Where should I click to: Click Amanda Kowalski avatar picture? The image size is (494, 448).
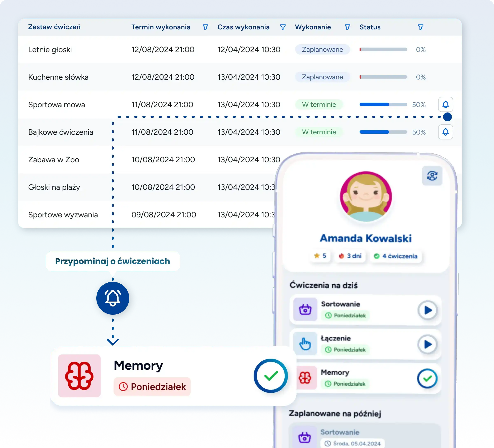pyautogui.click(x=366, y=197)
